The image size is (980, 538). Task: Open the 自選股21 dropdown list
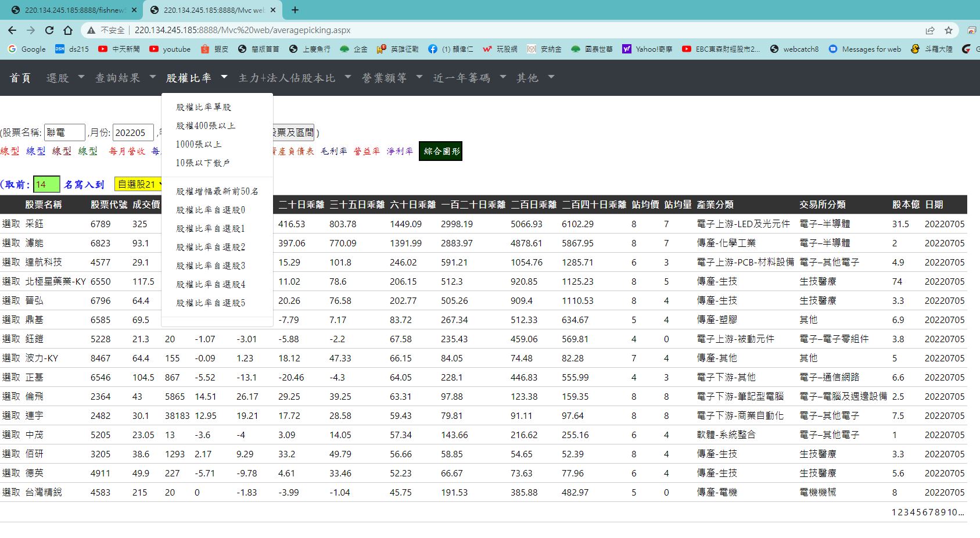click(139, 184)
